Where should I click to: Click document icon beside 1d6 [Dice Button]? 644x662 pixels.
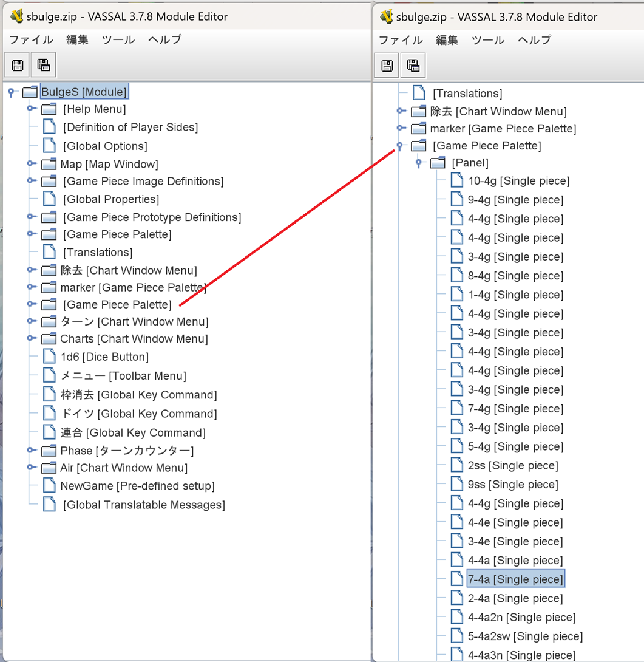tap(49, 357)
